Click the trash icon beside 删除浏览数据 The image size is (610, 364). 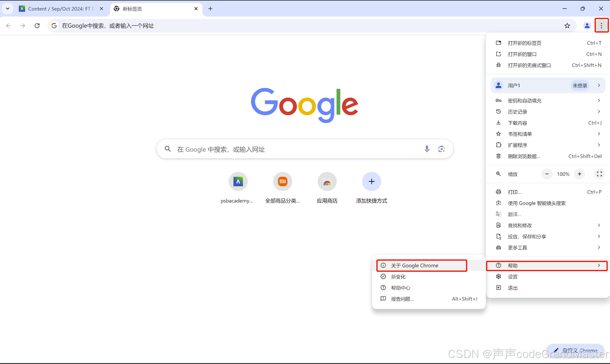499,156
